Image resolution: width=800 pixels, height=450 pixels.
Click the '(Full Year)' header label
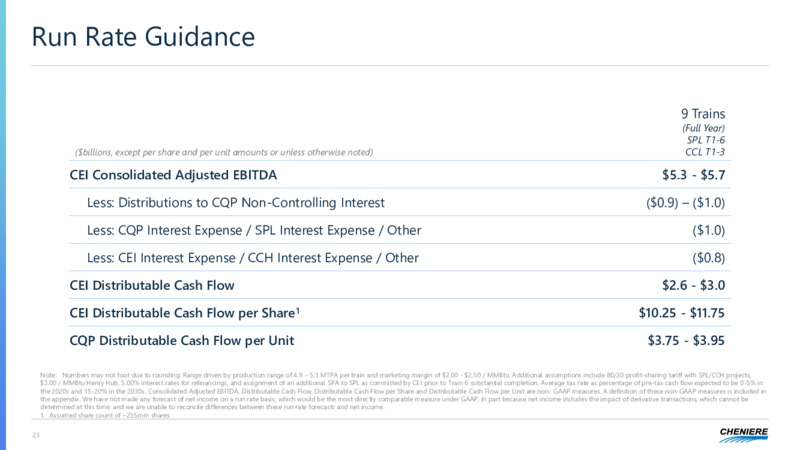click(x=703, y=128)
